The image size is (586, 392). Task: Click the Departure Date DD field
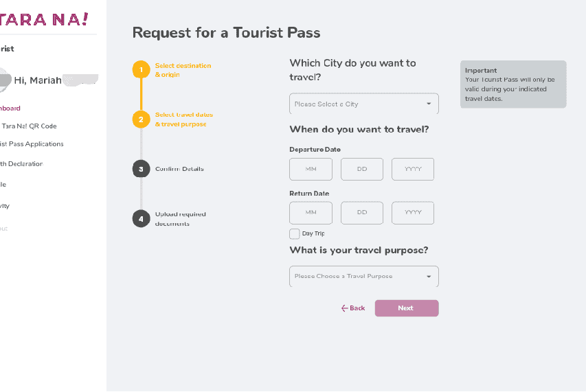pyautogui.click(x=361, y=169)
